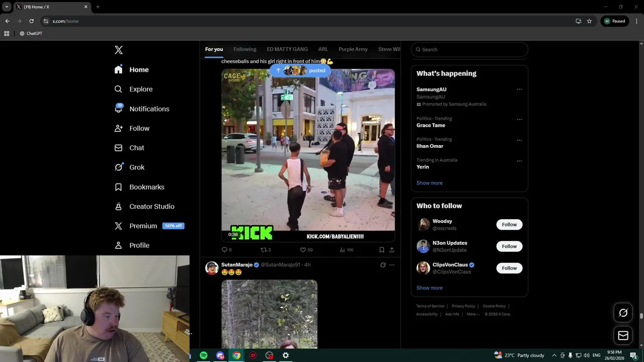Open the floating Grok button
The image size is (644, 362).
coord(623,313)
